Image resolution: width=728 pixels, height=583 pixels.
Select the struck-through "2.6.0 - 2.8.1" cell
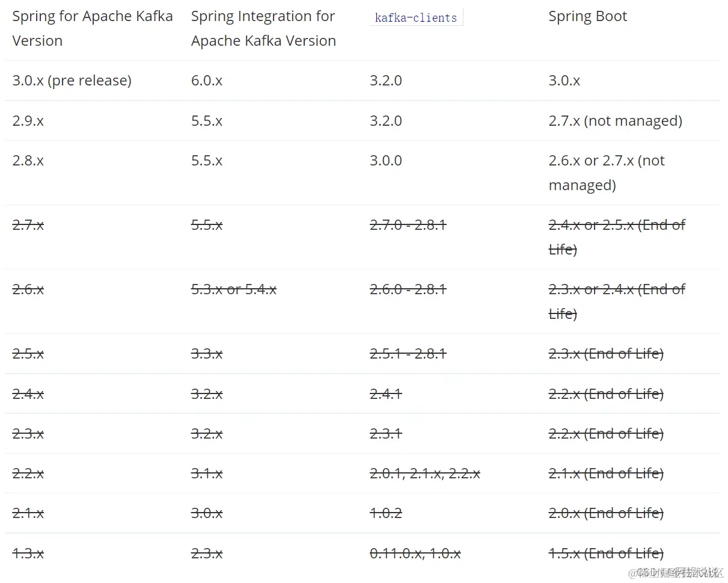pyautogui.click(x=408, y=289)
